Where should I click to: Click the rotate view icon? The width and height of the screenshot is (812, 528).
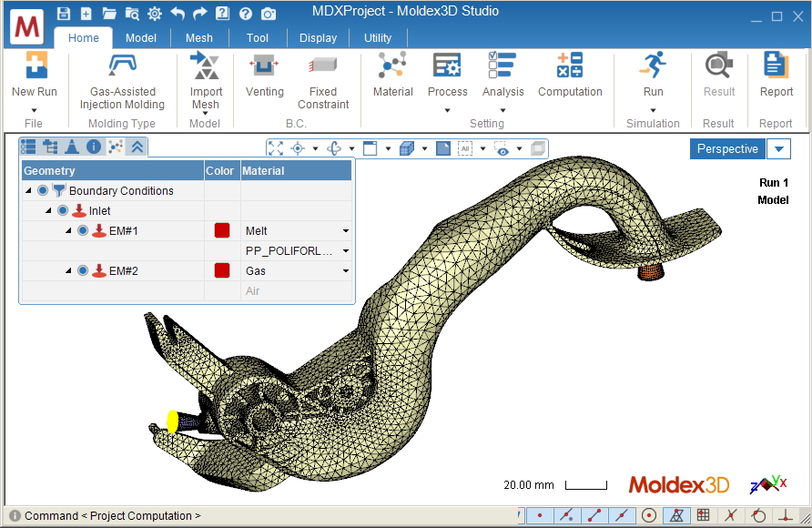pyautogui.click(x=334, y=148)
